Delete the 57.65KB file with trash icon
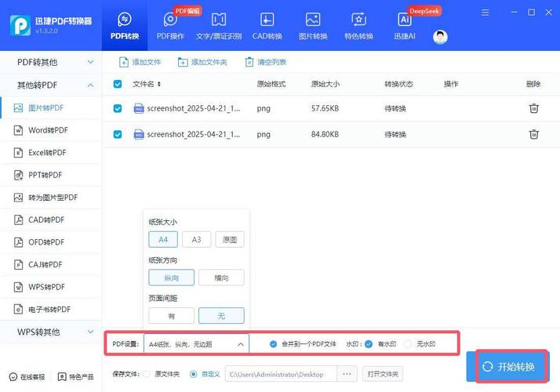Screen dimensions: 560x392 click(533, 108)
